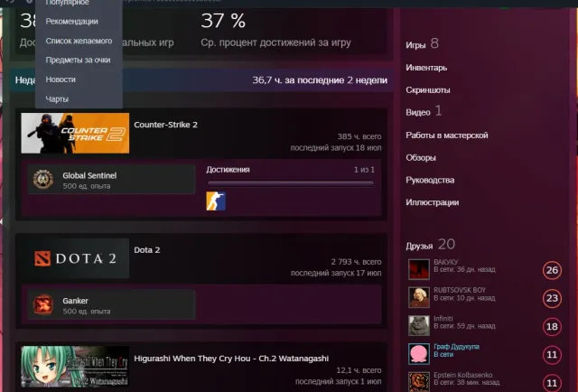The image size is (578, 392).
Task: Click Epstein Kolbasenko friend avatar
Action: (x=419, y=382)
